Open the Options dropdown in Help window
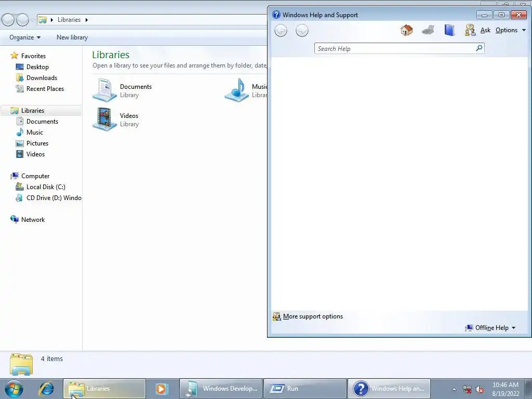Screen dimensions: 532x399 [x=510, y=30]
